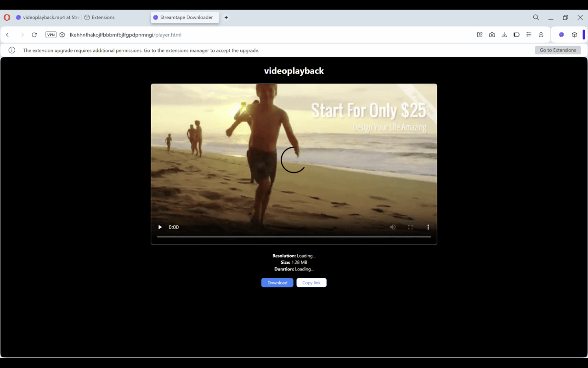The width and height of the screenshot is (588, 368).
Task: Open the video player three-dot options menu
Action: [428, 227]
